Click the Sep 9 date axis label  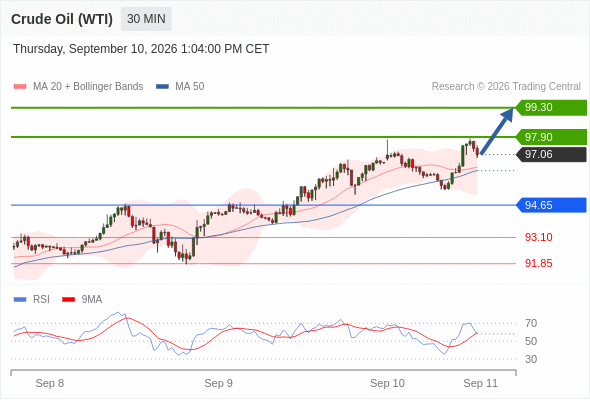tap(218, 383)
